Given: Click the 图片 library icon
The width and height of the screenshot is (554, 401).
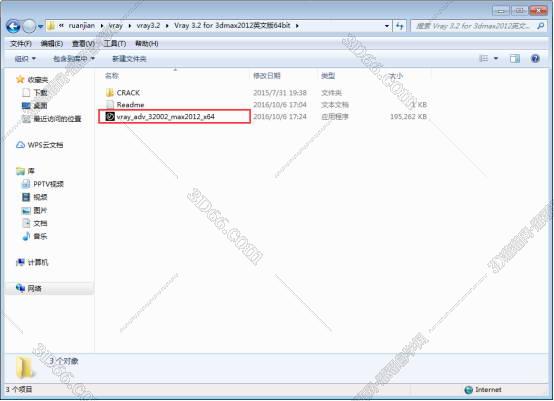Looking at the screenshot, I should coord(26,210).
